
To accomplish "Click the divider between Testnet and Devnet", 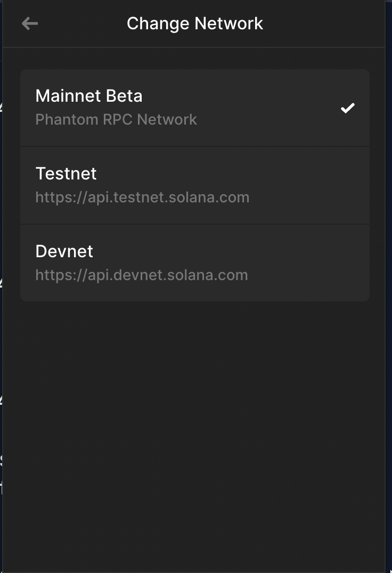I will pos(195,224).
